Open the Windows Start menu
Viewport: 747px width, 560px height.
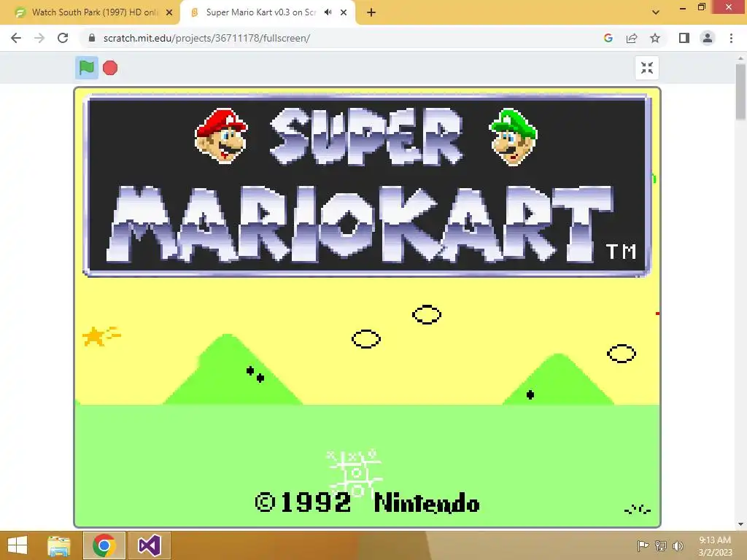click(18, 545)
